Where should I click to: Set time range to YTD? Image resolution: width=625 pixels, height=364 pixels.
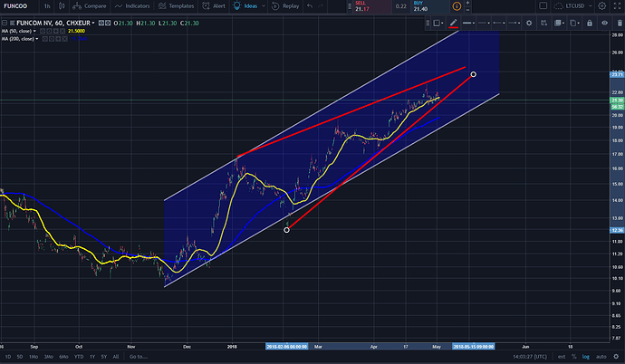pos(79,357)
